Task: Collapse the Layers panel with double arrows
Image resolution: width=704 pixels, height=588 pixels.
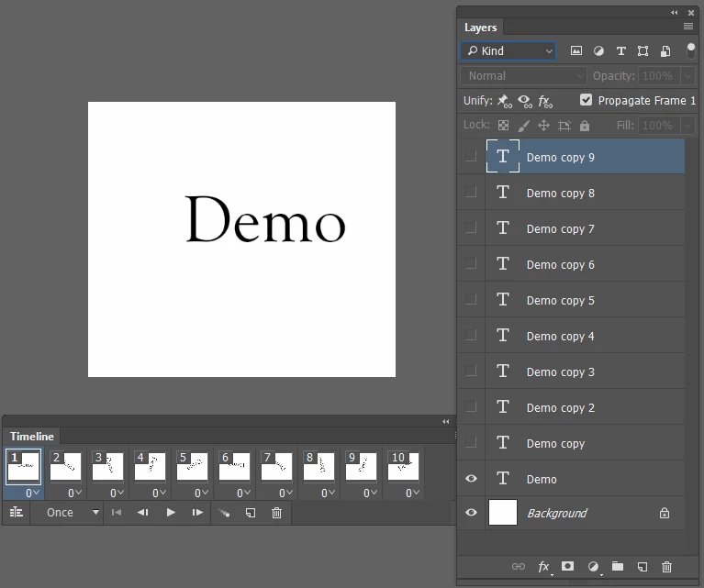Action: click(674, 13)
